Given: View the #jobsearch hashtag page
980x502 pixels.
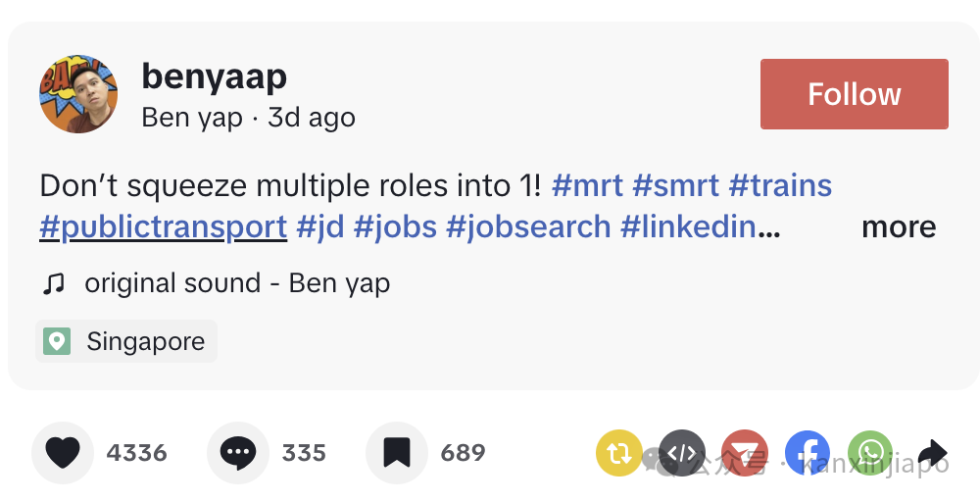Looking at the screenshot, I should (x=528, y=227).
